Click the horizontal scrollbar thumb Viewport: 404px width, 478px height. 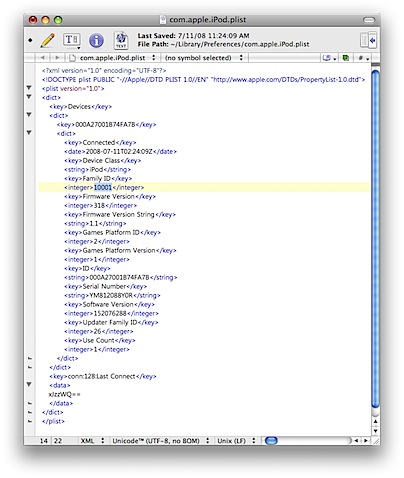coord(271,441)
